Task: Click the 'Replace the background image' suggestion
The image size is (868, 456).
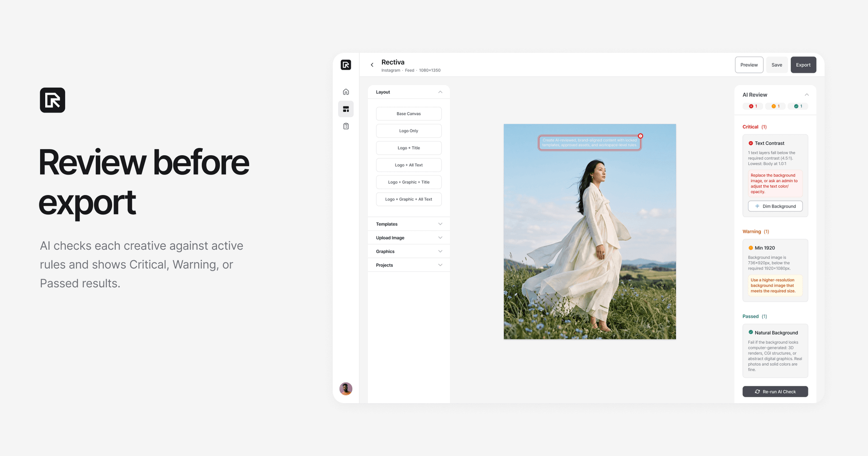Action: point(775,184)
